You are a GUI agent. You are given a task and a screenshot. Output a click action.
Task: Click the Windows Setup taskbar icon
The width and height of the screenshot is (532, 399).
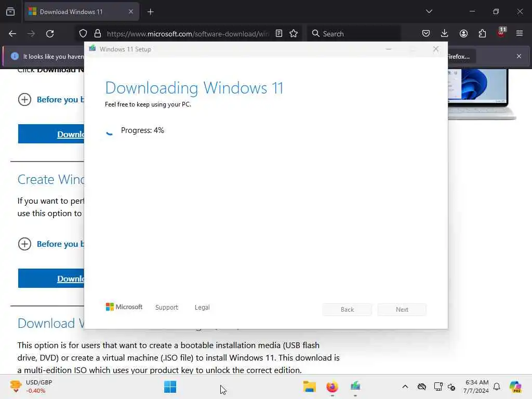tap(355, 387)
